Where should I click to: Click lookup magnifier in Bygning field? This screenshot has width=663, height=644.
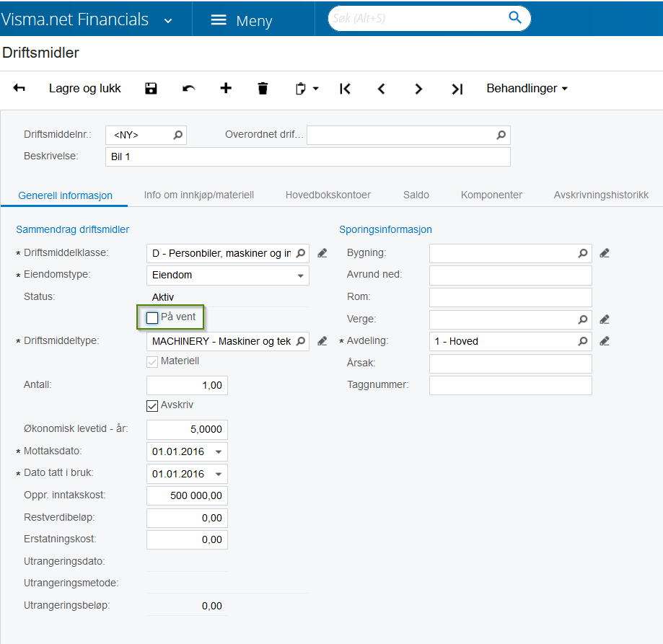click(583, 253)
